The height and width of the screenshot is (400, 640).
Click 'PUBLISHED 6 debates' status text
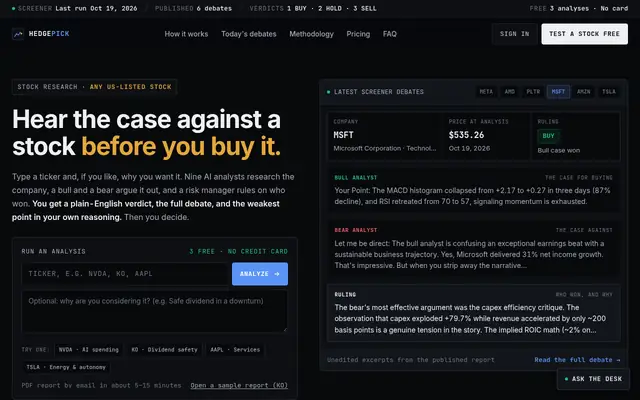click(193, 8)
